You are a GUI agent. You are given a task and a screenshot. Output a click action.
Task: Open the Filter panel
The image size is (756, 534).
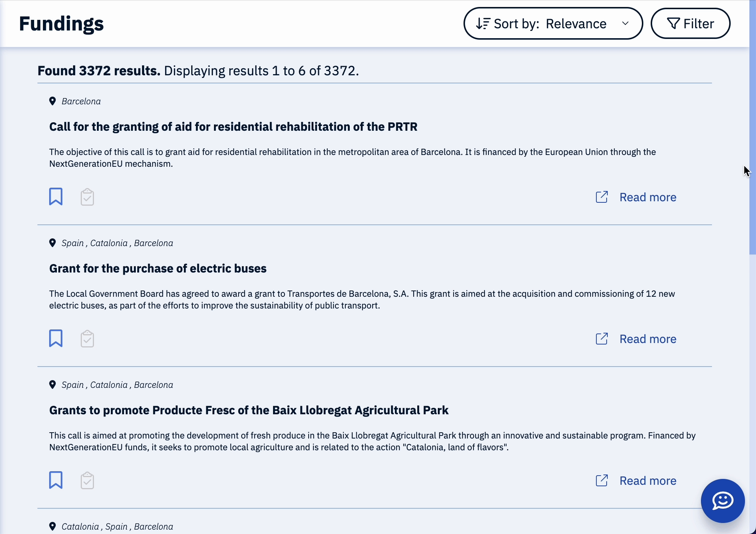(690, 24)
